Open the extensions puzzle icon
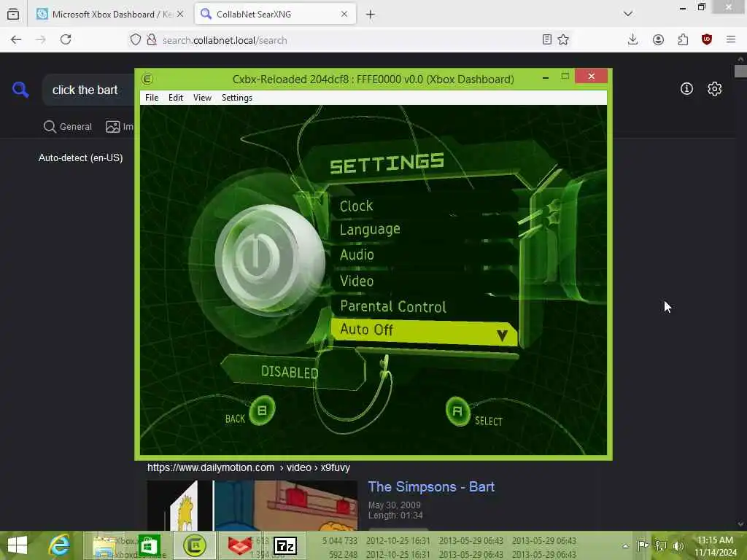 (x=683, y=40)
